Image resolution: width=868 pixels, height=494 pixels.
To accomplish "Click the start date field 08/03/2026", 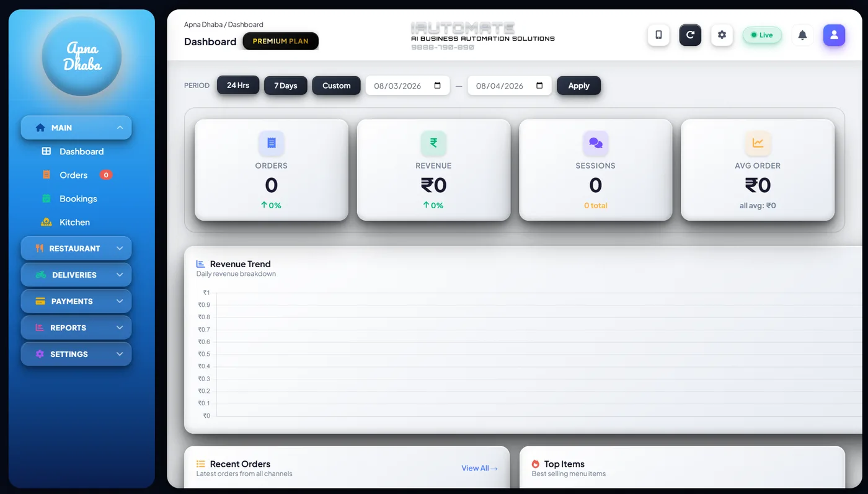I will [408, 86].
